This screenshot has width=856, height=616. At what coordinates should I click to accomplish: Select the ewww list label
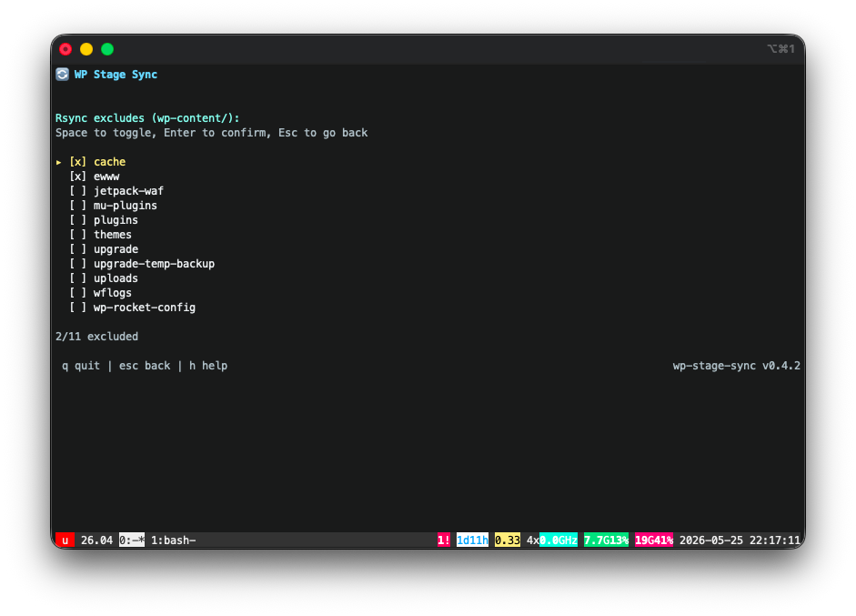point(106,177)
